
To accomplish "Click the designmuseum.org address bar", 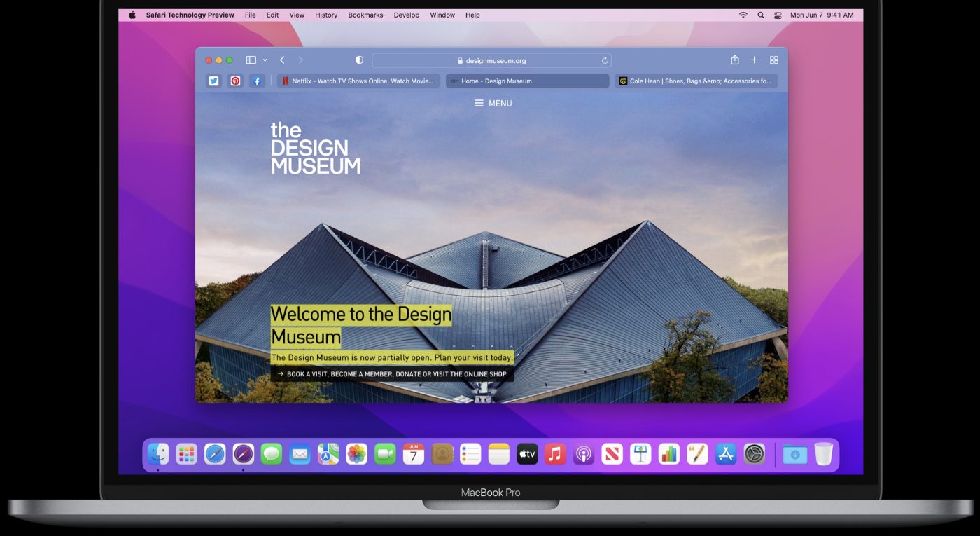I will tap(491, 60).
